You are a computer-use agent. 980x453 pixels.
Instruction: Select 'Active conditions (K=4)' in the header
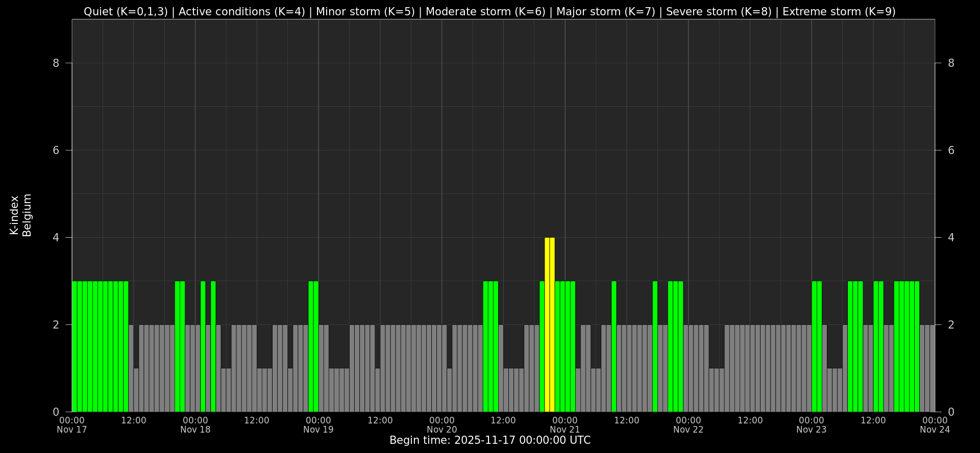tap(241, 12)
